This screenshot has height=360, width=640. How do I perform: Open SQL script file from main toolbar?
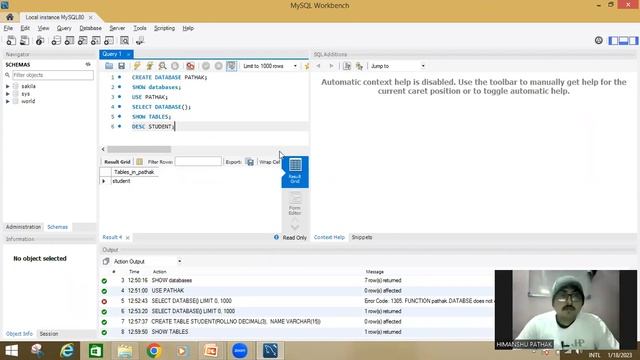click(x=24, y=40)
